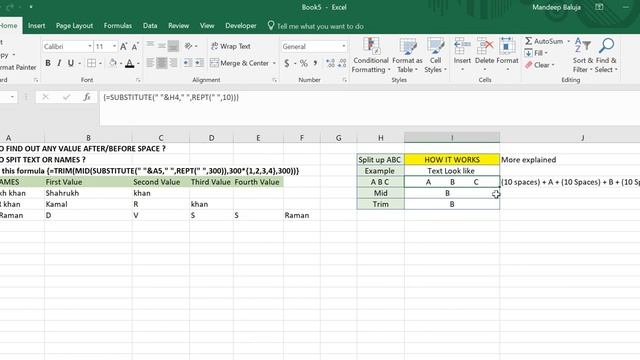Click the Format cells icon
Image resolution: width=640 pixels, height=360 pixels.
(x=507, y=45)
